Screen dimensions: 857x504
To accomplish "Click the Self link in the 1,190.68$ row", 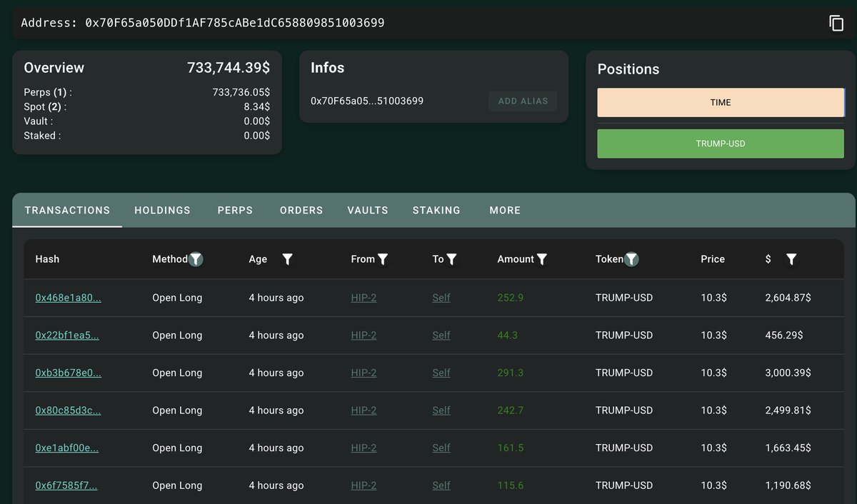I will tap(441, 485).
